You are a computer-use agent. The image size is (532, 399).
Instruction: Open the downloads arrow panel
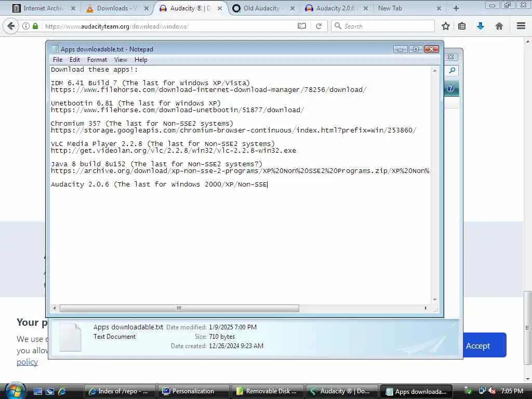[x=481, y=26]
